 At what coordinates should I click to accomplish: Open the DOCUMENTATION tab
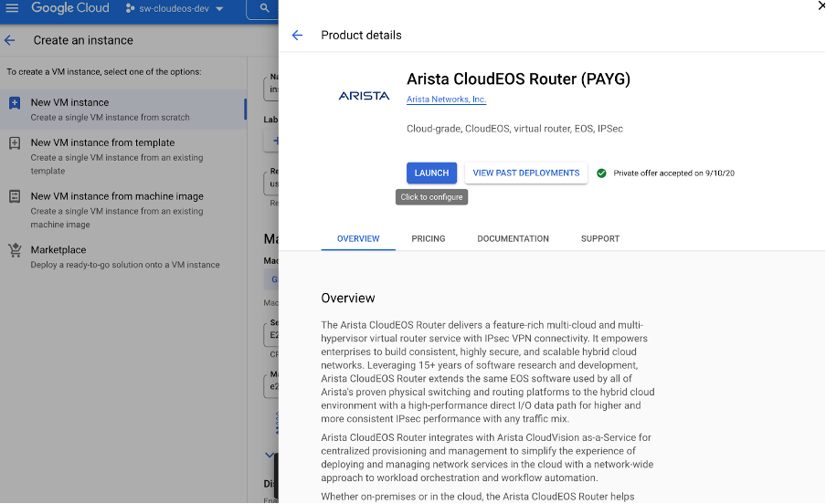pyautogui.click(x=514, y=238)
